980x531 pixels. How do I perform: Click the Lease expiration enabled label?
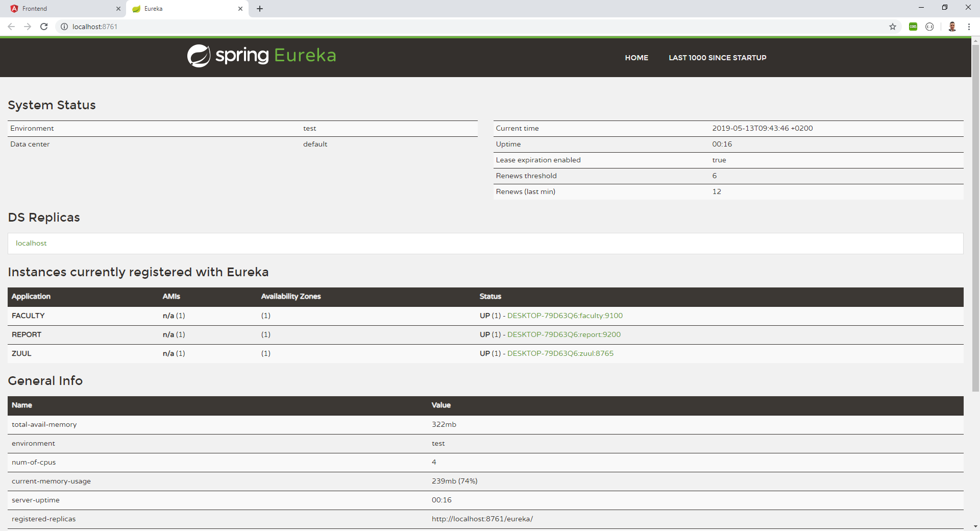[x=538, y=160]
